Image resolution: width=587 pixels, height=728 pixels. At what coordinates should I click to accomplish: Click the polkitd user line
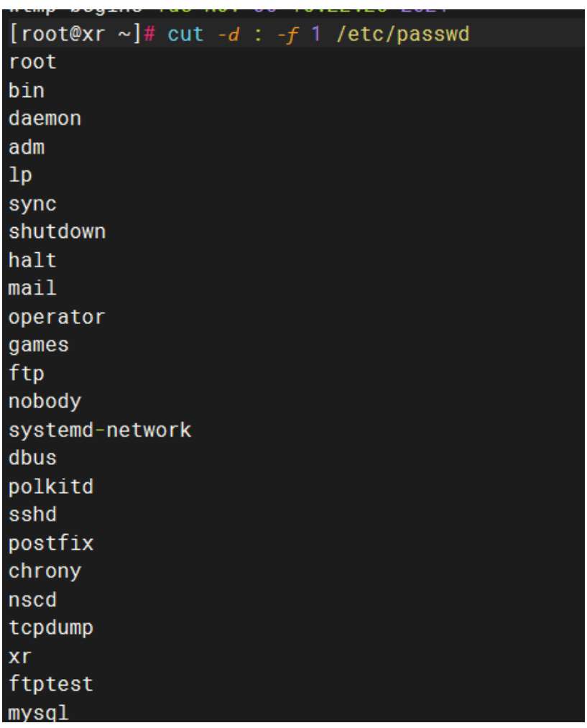point(51,487)
